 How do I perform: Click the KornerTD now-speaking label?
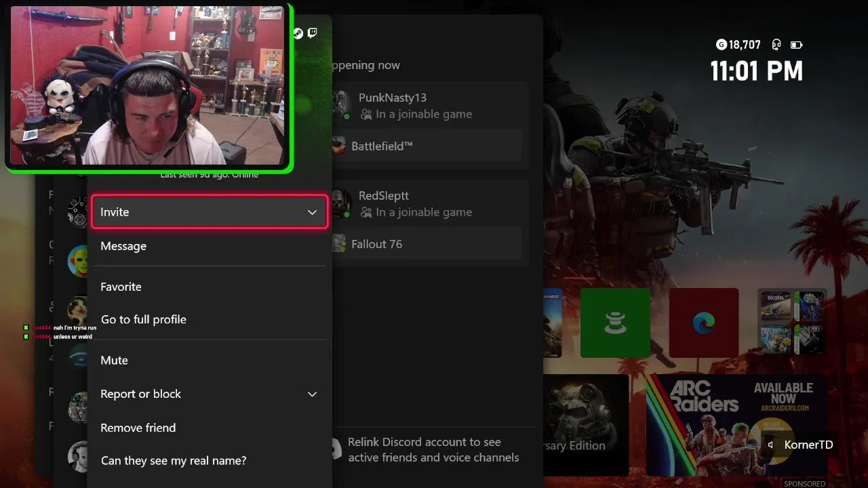(808, 445)
